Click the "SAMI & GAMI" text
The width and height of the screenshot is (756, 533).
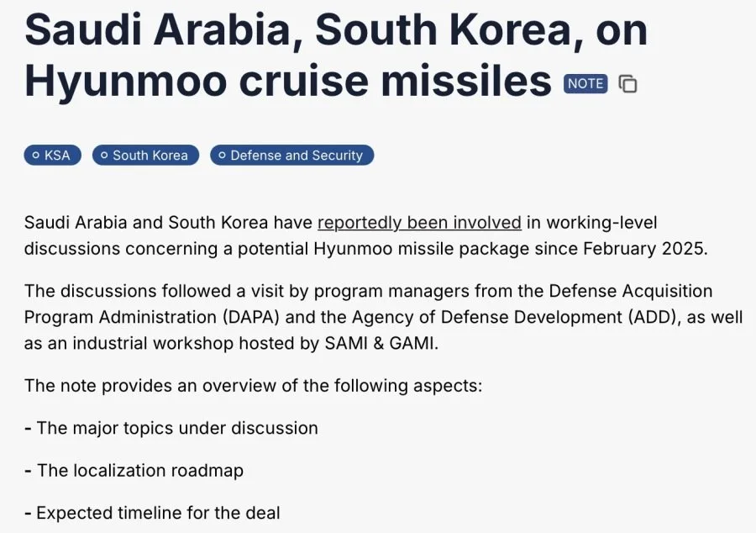(380, 343)
